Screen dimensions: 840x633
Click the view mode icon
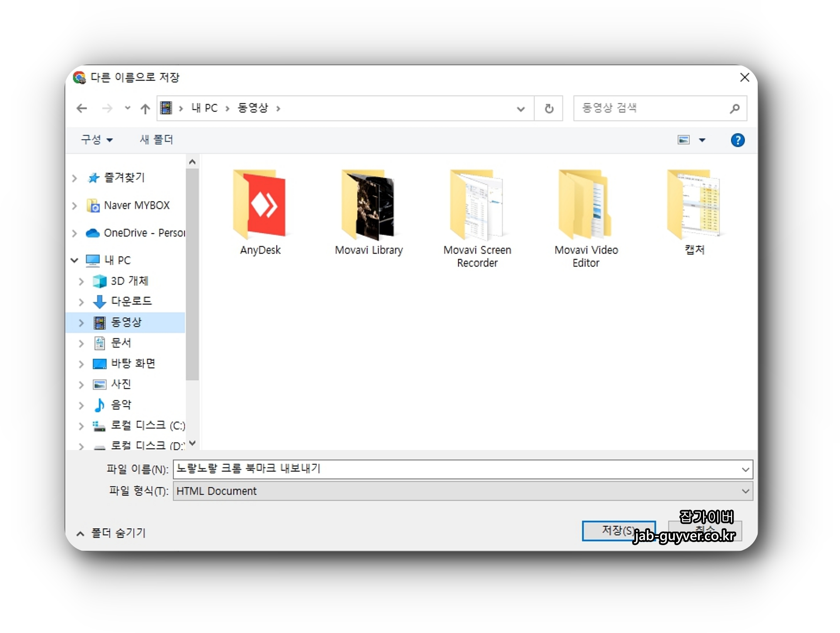tap(683, 140)
